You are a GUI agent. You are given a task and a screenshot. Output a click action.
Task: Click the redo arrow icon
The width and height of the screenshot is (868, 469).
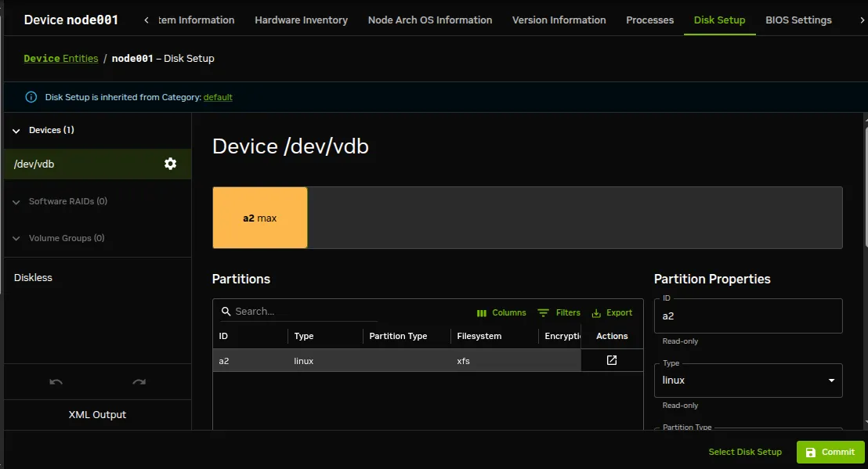139,381
